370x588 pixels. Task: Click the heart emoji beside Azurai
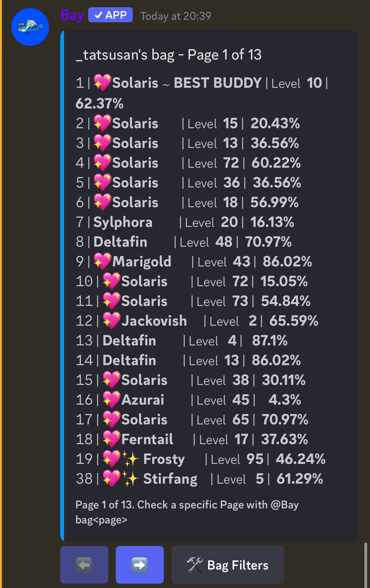[x=111, y=400]
